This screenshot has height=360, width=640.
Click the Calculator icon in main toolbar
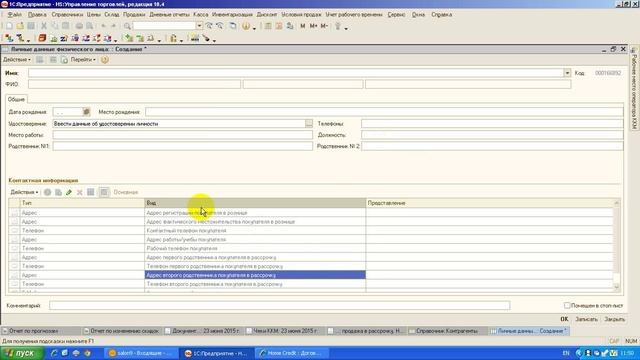[x=268, y=26]
